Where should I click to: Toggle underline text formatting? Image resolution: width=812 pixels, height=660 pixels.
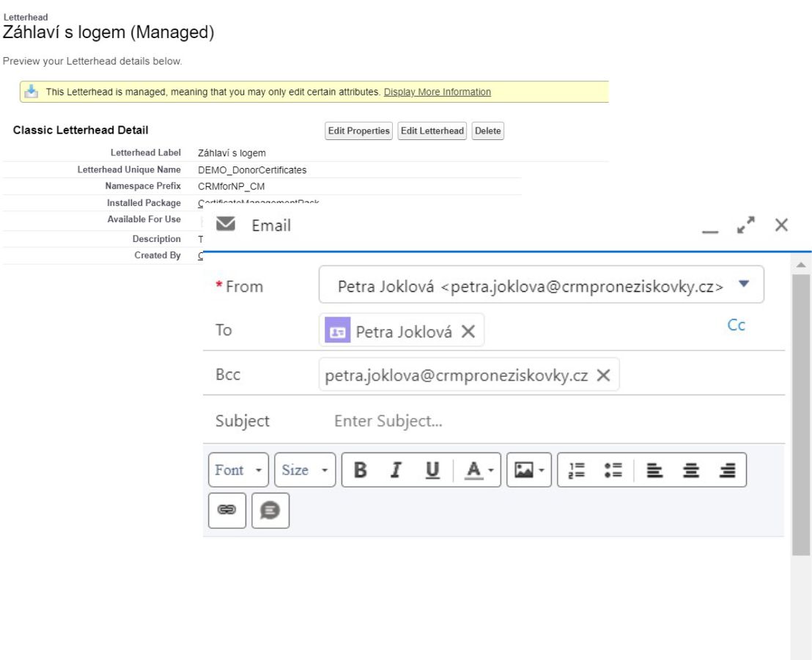point(432,470)
